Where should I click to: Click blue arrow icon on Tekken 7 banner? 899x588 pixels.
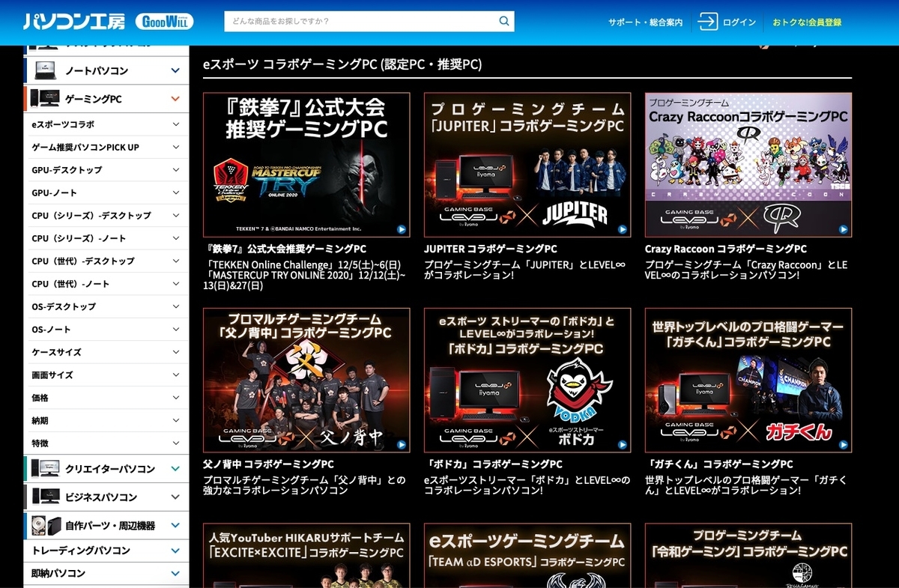(x=402, y=229)
